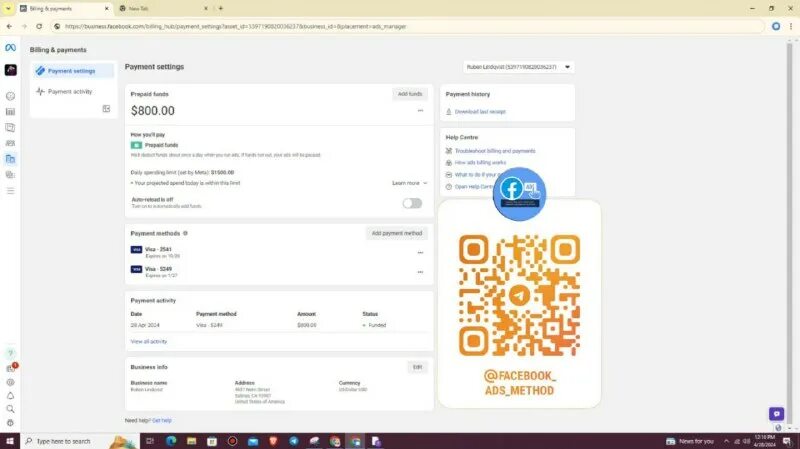Select Payment activity in left menu

72,92
